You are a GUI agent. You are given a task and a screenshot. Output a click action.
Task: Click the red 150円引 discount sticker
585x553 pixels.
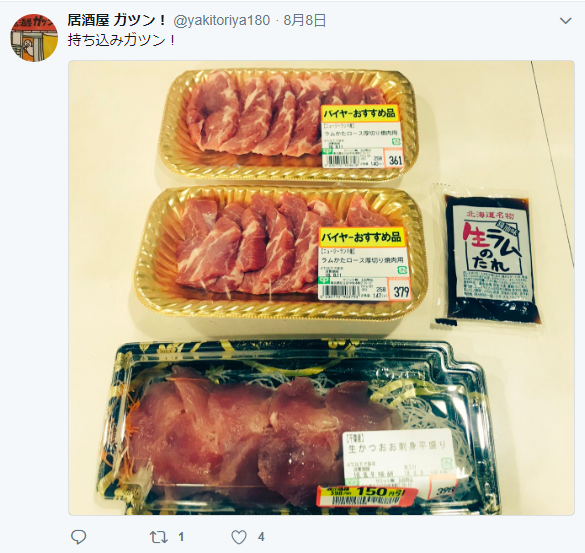pos(366,494)
